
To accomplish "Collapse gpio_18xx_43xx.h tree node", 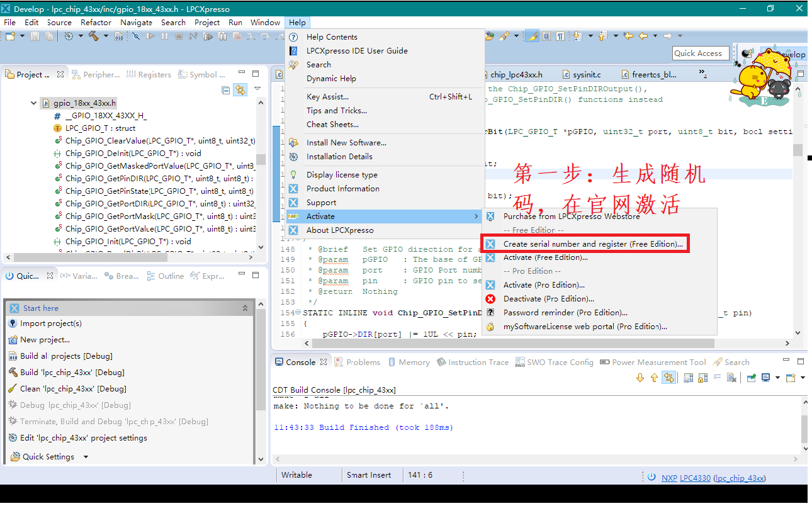I will (34, 103).
